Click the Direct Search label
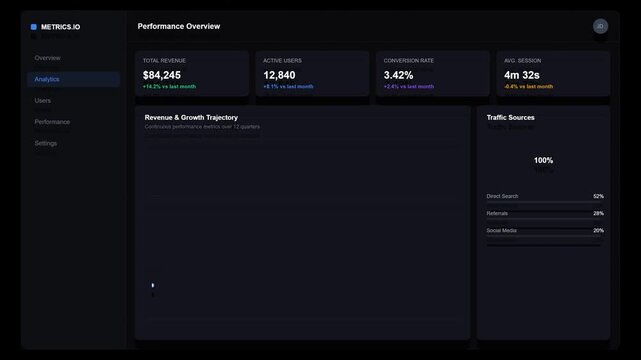Image resolution: width=641 pixels, height=360 pixels. pyautogui.click(x=502, y=196)
